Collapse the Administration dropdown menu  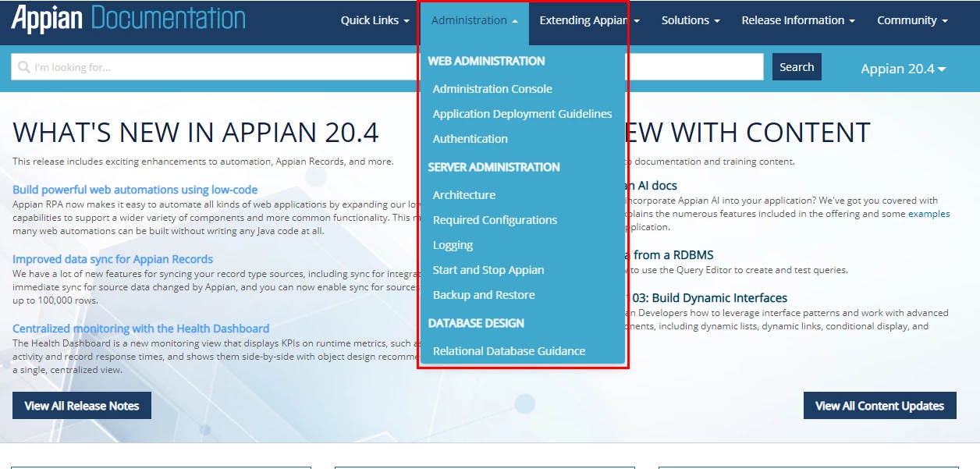click(x=474, y=20)
